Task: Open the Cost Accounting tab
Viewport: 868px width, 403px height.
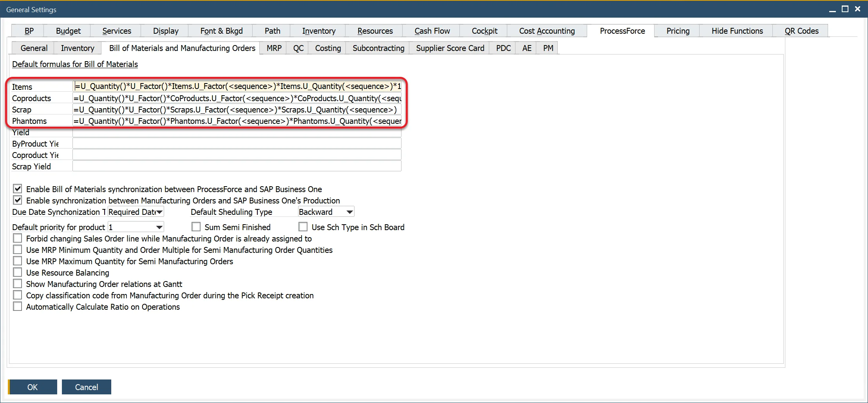Action: click(x=547, y=31)
